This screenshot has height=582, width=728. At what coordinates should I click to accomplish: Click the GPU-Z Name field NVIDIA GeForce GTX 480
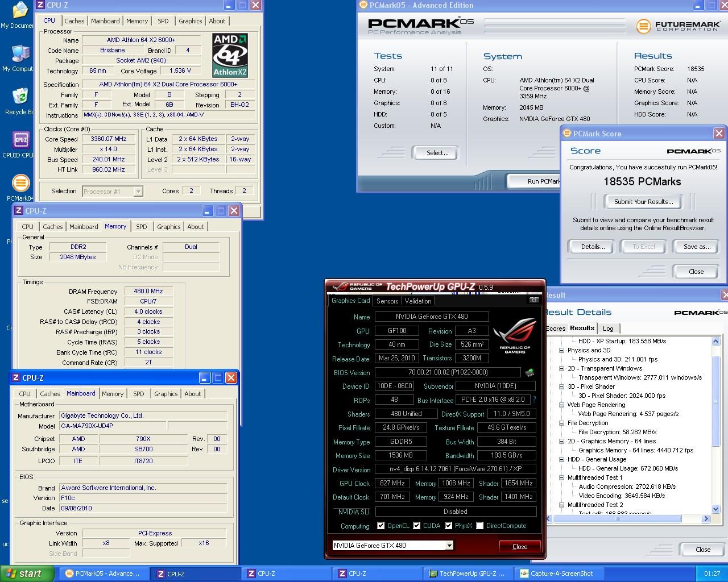pyautogui.click(x=432, y=317)
